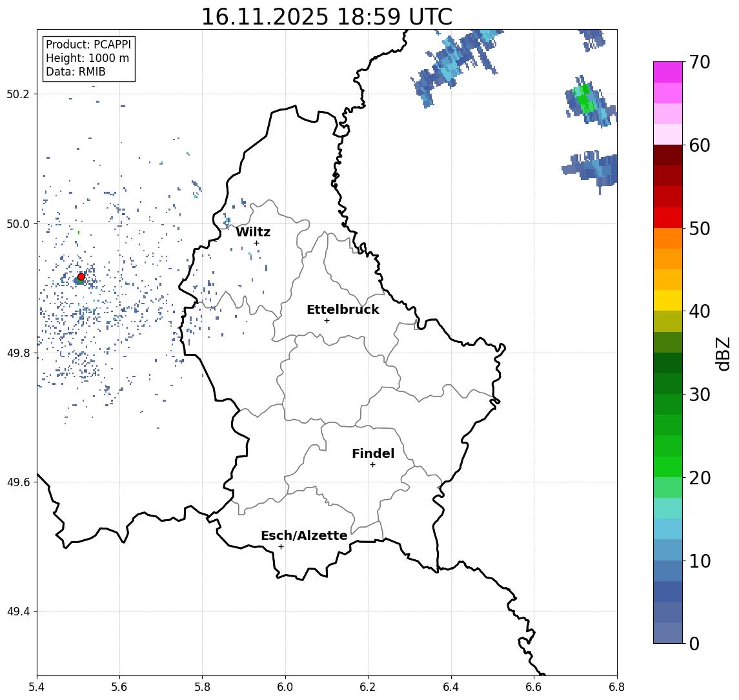739x700 pixels.
Task: Click the 40 tick on colorbar
Action: [700, 311]
